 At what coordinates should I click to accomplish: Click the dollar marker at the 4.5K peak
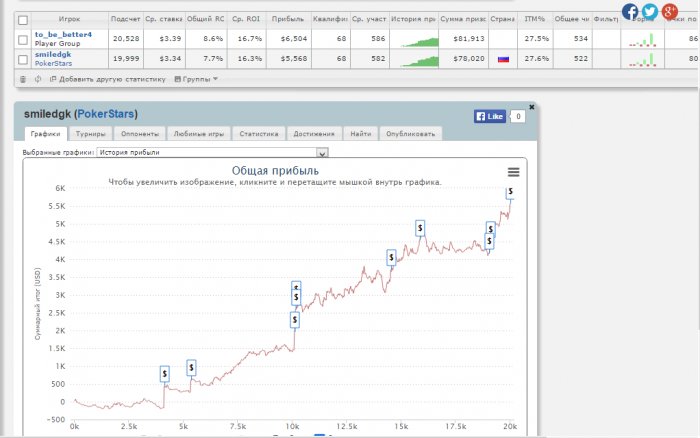tap(420, 228)
